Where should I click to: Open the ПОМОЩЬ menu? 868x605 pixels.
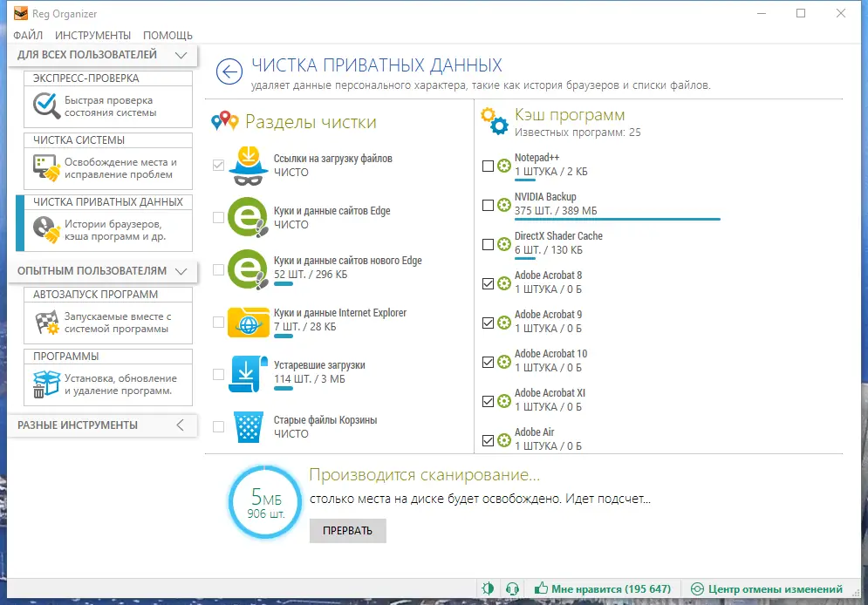pyautogui.click(x=167, y=36)
